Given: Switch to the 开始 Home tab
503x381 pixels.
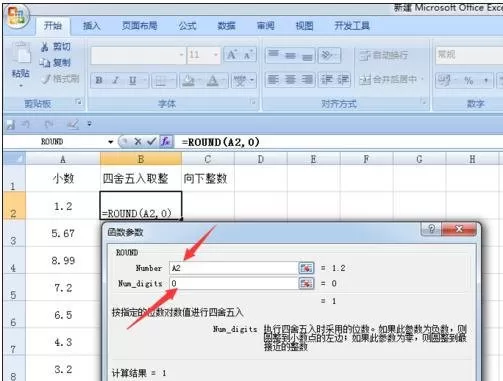Looking at the screenshot, I should 53,26.
